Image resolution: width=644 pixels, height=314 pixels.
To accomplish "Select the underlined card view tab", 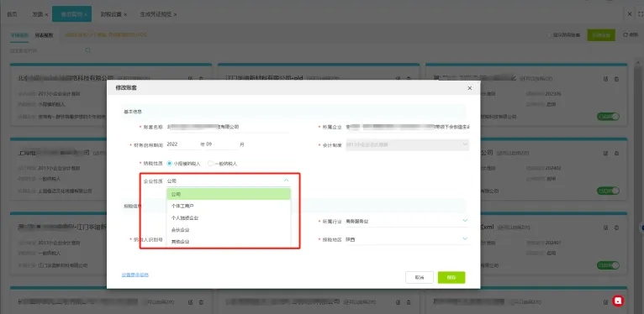I will [x=19, y=35].
